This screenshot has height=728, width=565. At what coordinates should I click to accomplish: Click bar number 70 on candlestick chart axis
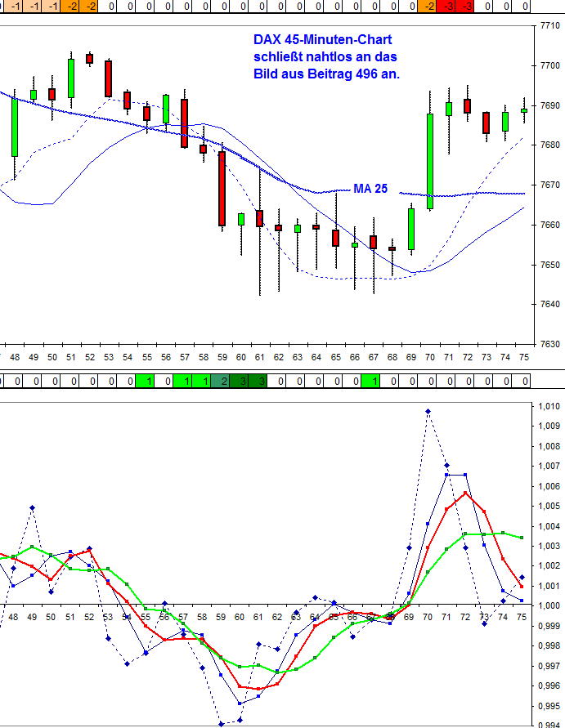point(430,358)
